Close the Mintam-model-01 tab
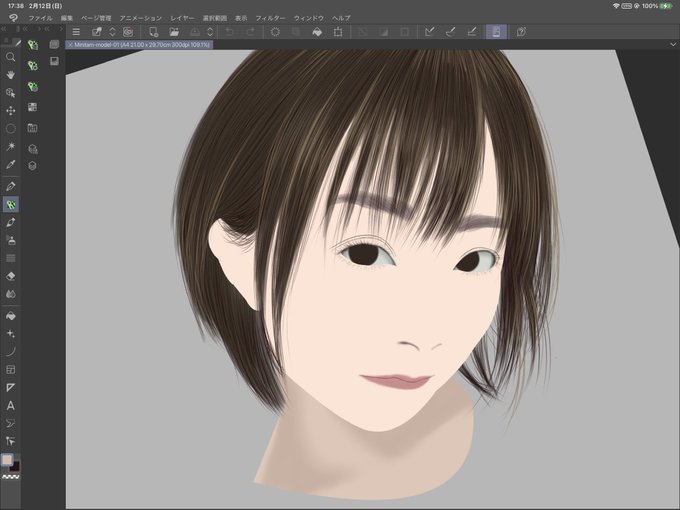 coord(70,44)
